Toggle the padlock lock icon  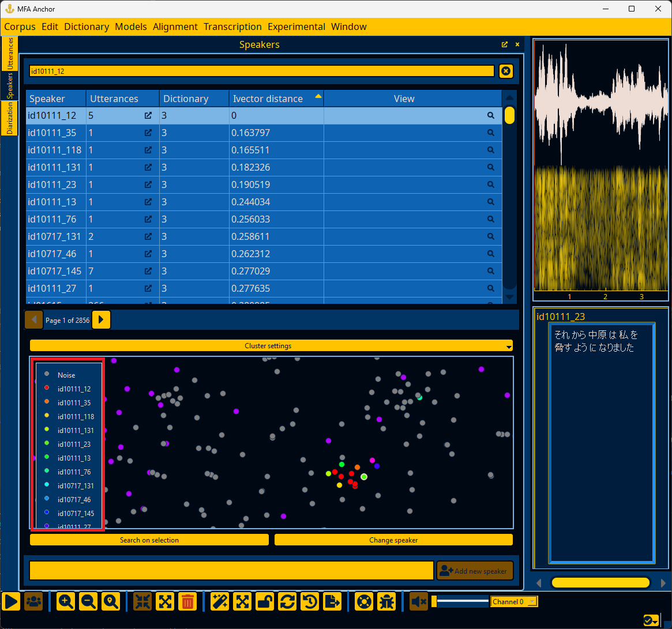point(265,601)
